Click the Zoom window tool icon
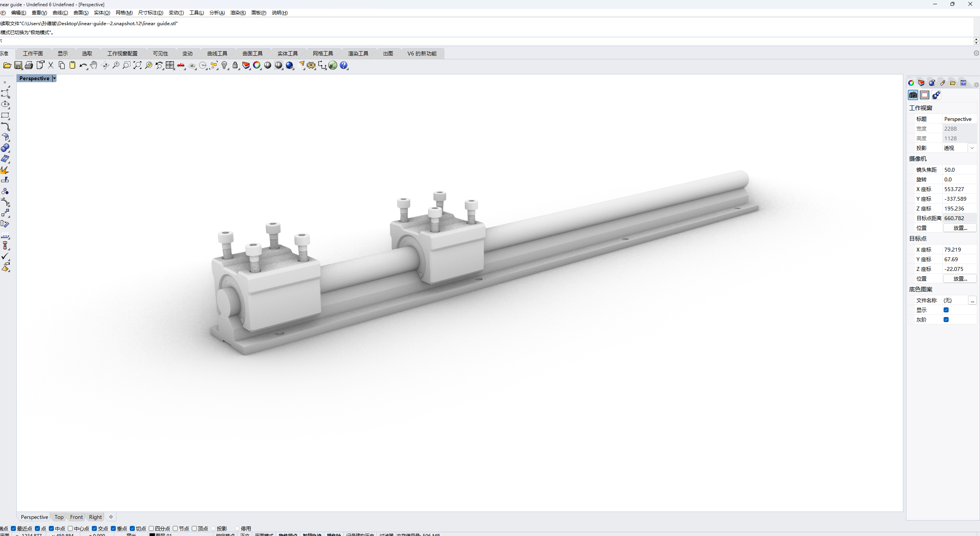Screen dimensions: 980x536 127,65
